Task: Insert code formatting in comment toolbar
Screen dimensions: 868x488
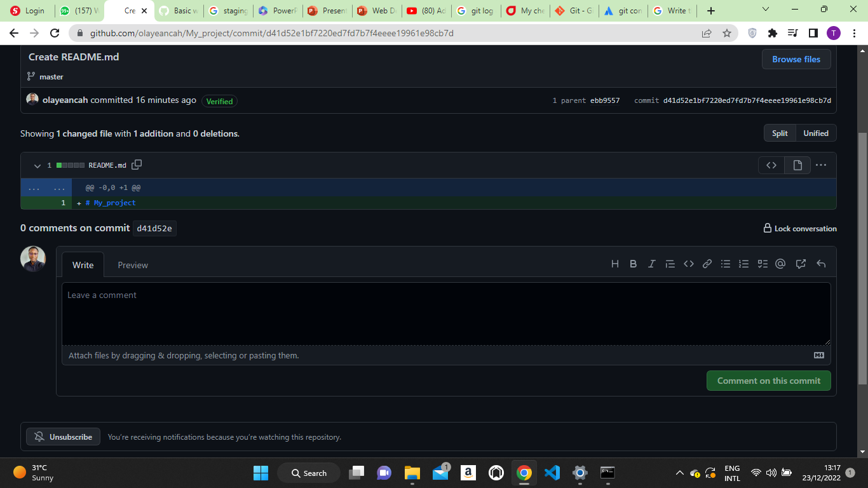Action: [688, 264]
